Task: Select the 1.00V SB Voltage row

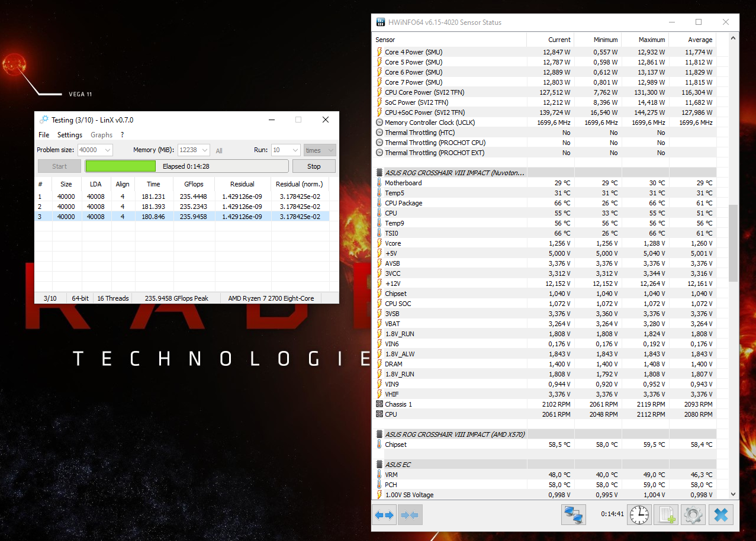Action: 544,495
